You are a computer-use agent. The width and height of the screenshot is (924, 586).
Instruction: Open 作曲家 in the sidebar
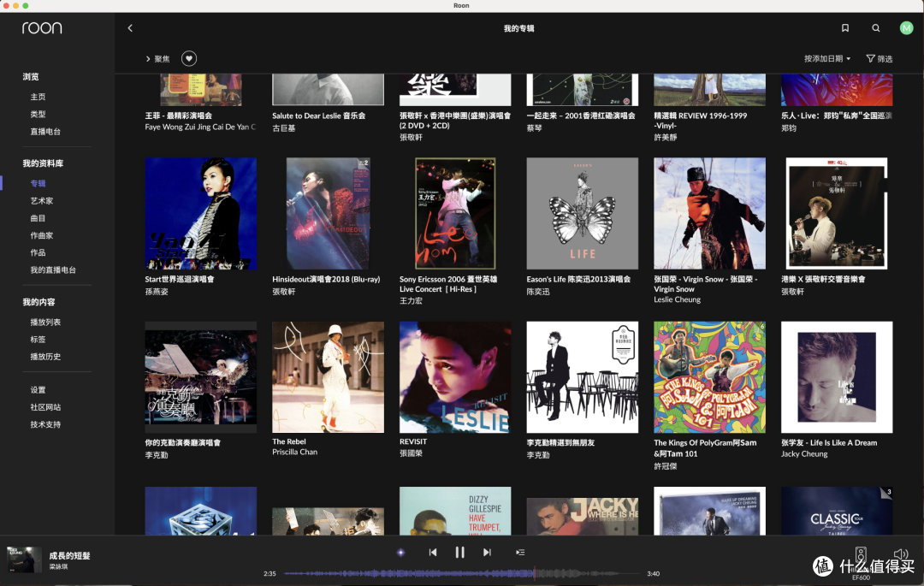click(42, 235)
